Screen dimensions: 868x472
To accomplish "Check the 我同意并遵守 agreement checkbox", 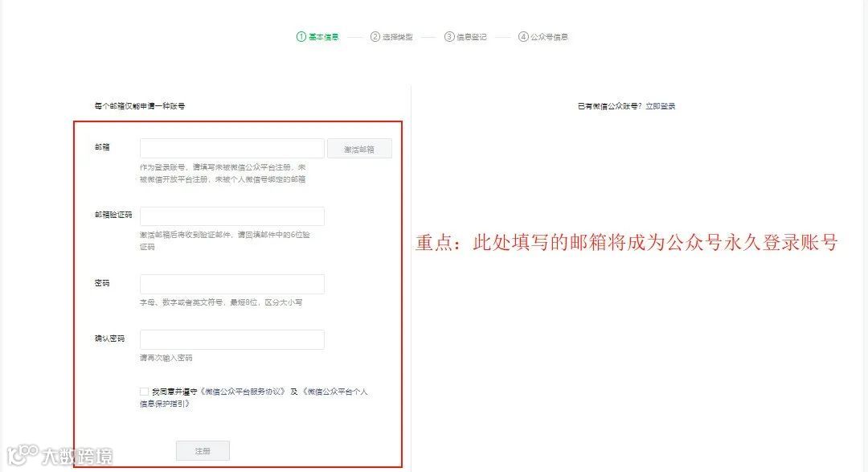I will pos(144,392).
